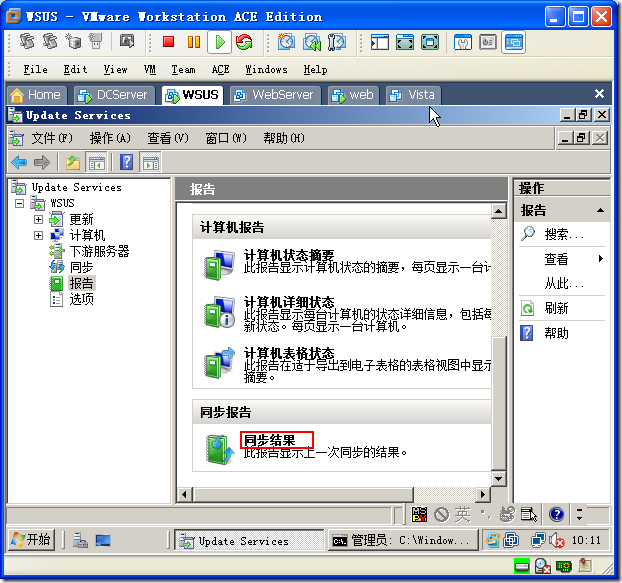Click the orange Suspend (pause) button
Viewport: 622px width, 583px height.
(194, 42)
